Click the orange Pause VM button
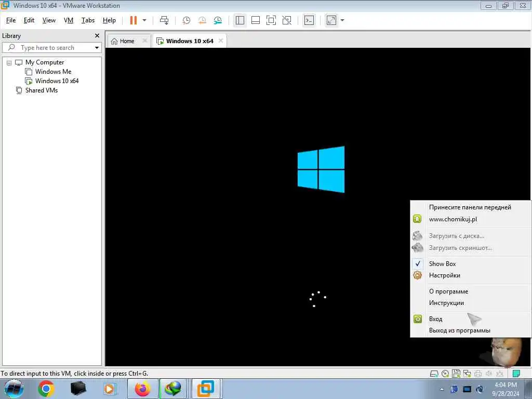 [x=134, y=20]
